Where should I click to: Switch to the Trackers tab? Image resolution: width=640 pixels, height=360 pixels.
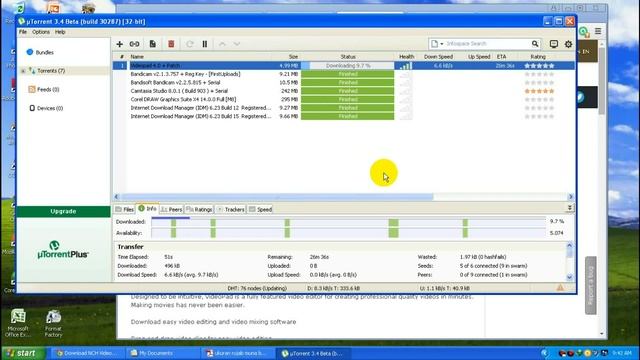click(x=231, y=209)
